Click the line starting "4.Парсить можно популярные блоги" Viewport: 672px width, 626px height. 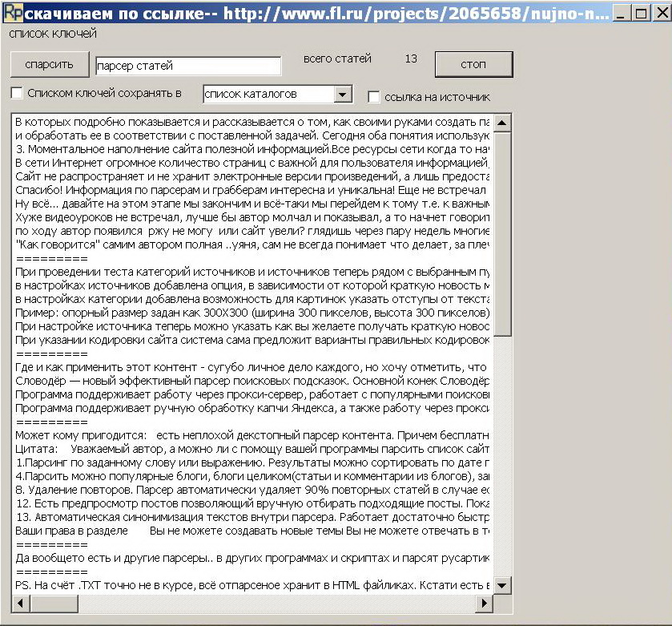(x=252, y=476)
